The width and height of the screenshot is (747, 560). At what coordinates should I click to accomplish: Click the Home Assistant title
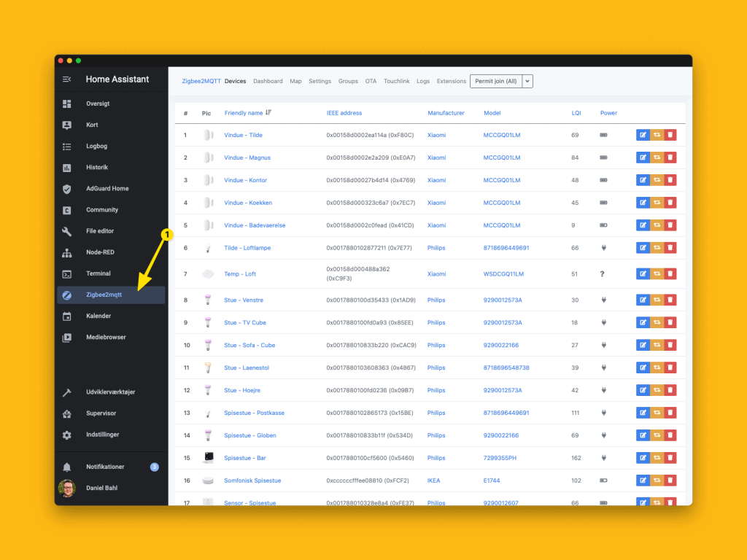(117, 79)
